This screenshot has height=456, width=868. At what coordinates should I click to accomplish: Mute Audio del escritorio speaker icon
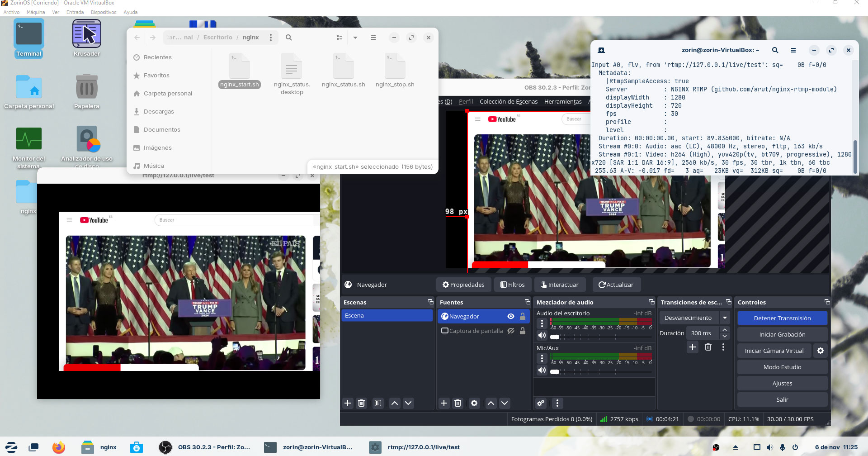click(x=542, y=335)
